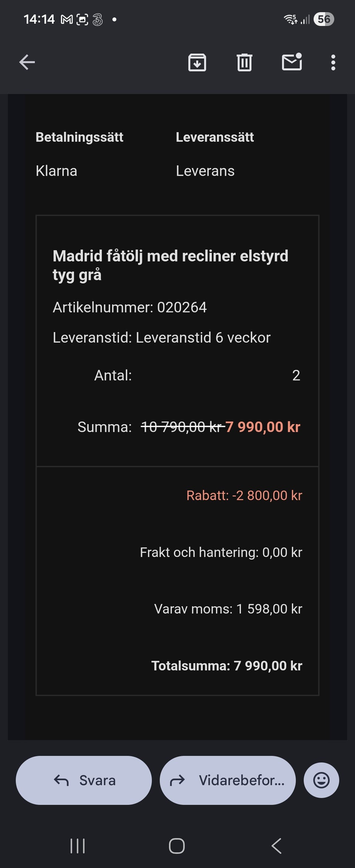The image size is (355, 868).
Task: Open recent apps from the navigation bar
Action: pos(78,845)
